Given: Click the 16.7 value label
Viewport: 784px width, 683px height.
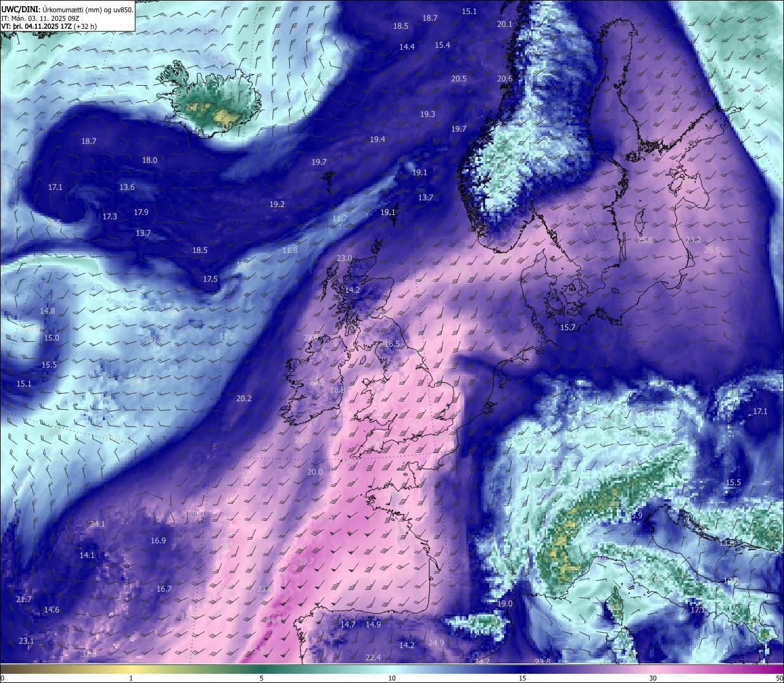Looking at the screenshot, I should pos(164,589).
